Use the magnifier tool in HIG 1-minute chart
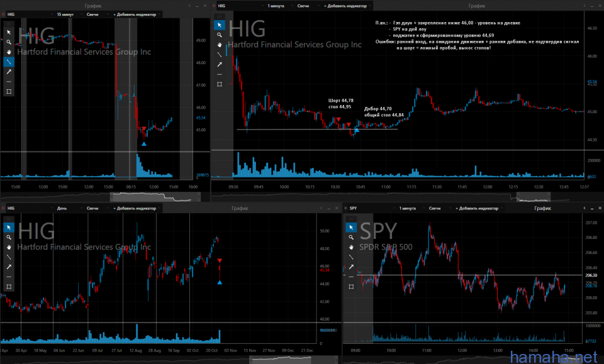 pos(219,35)
